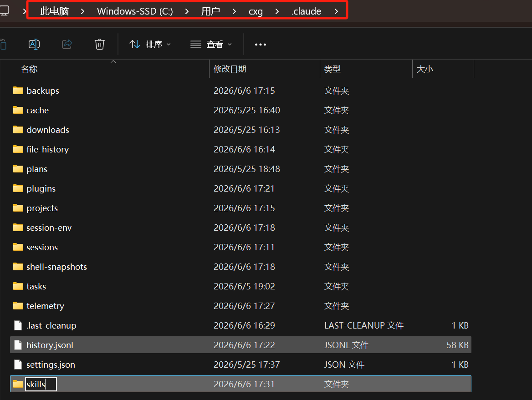Select the .last-cleanup file name
The width and height of the screenshot is (532, 400).
click(x=51, y=326)
